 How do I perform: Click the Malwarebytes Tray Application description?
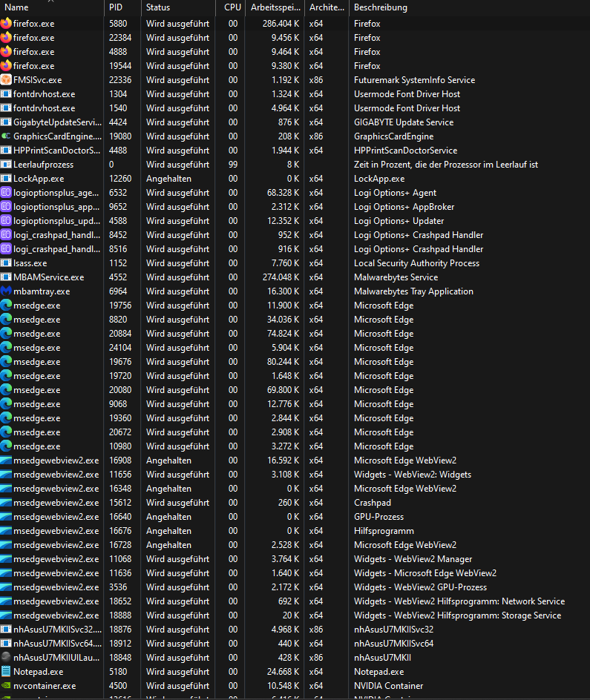[413, 291]
